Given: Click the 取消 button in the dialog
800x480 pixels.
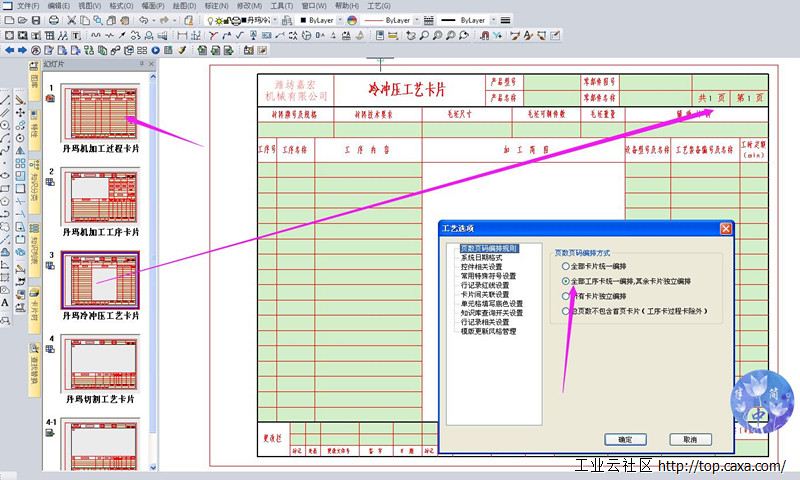Looking at the screenshot, I should tap(689, 439).
